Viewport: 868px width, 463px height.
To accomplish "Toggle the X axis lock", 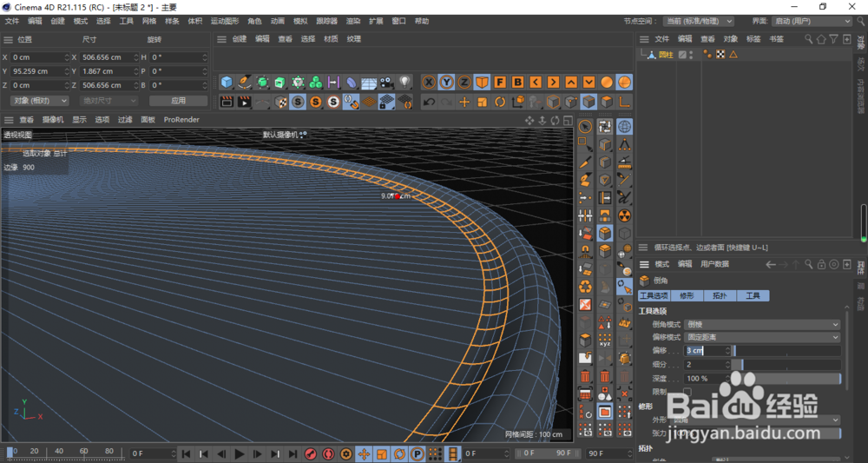I will pos(429,83).
